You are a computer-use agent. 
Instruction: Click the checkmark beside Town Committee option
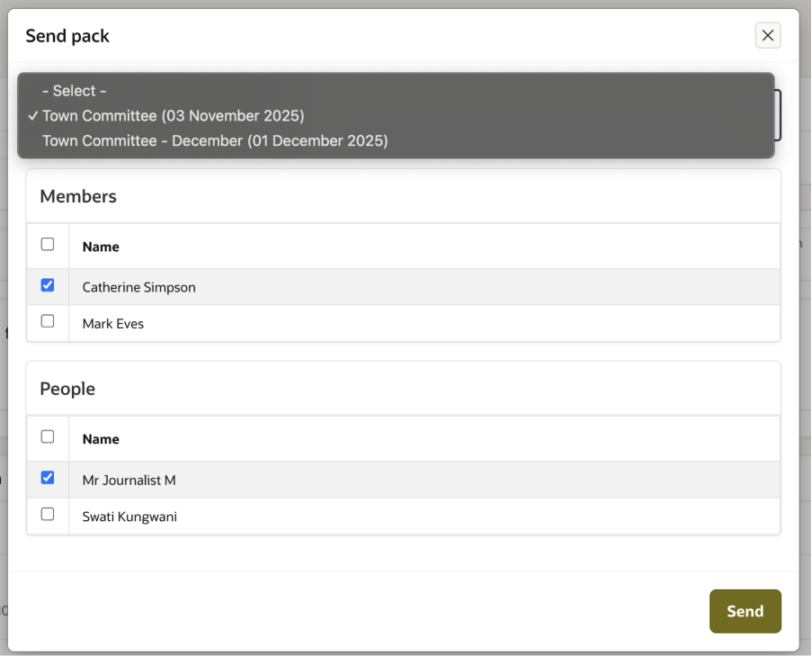pos(32,115)
